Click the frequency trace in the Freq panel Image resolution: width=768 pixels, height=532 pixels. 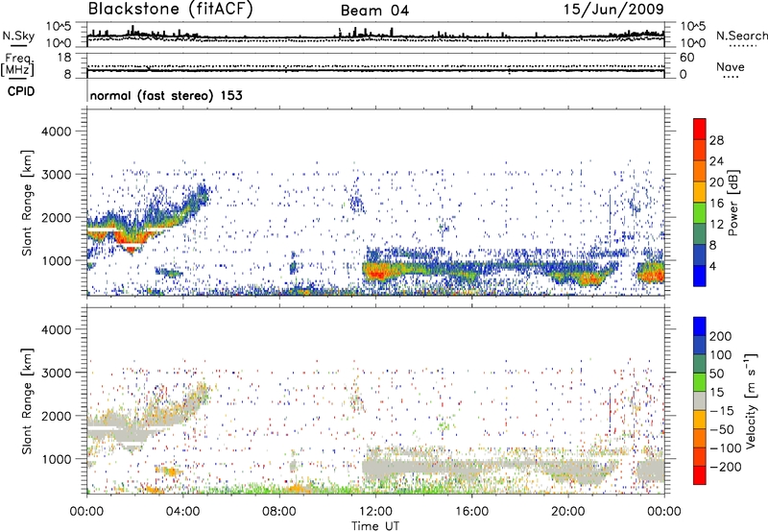[375, 70]
